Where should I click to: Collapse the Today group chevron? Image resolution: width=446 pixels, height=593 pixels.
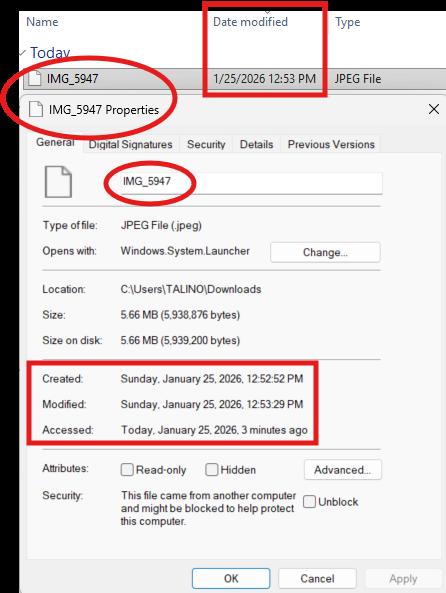(x=23, y=53)
